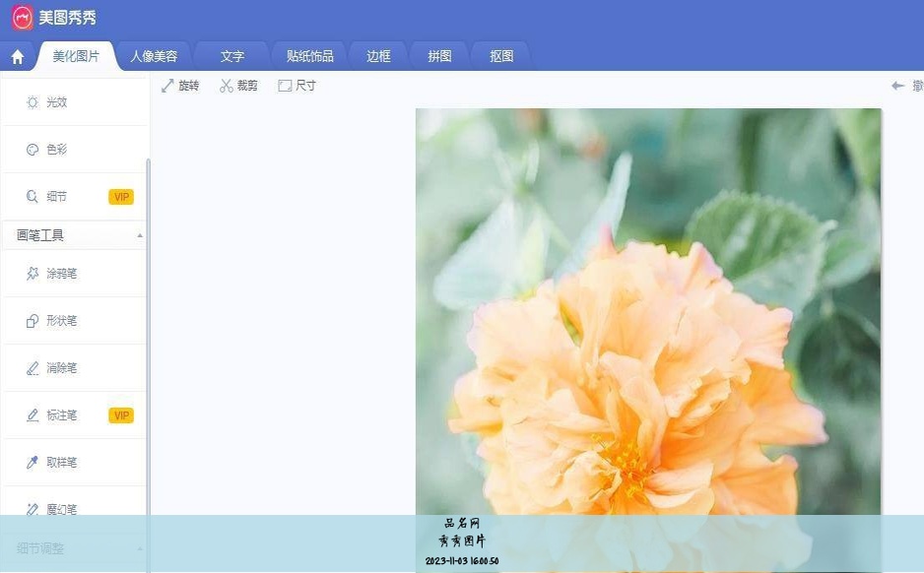Collapse the 画笔工具 section
This screenshot has width=924, height=573.
[140, 235]
